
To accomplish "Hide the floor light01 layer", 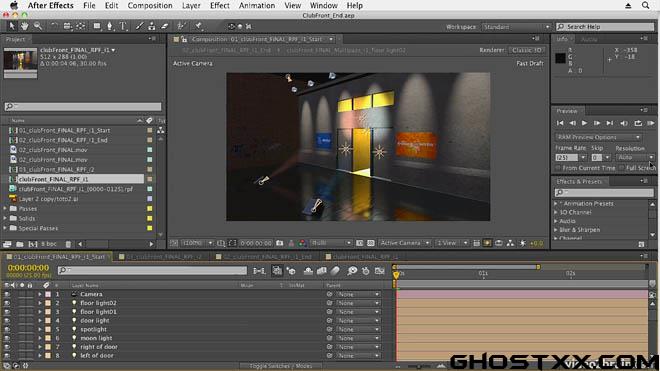I will point(7,312).
